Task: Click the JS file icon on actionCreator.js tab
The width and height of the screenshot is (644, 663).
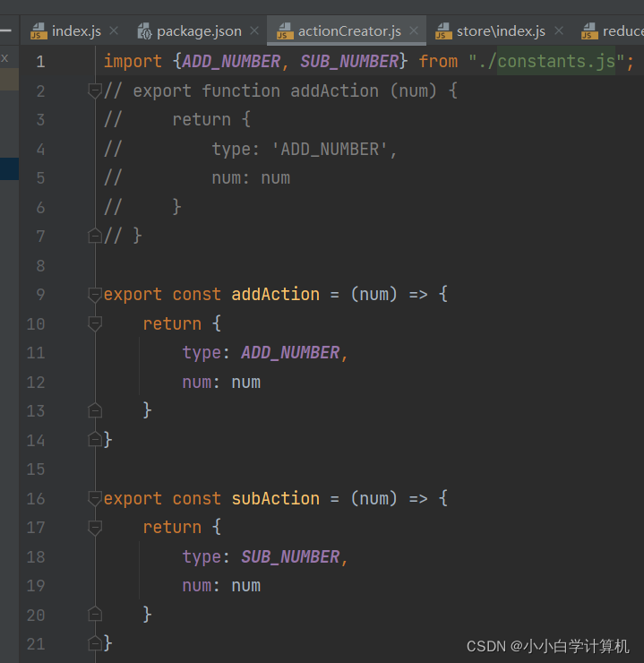Action: (285, 31)
